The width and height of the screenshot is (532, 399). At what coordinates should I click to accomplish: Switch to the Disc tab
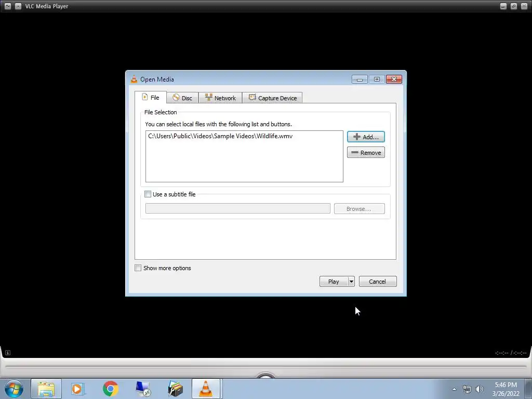click(x=182, y=98)
